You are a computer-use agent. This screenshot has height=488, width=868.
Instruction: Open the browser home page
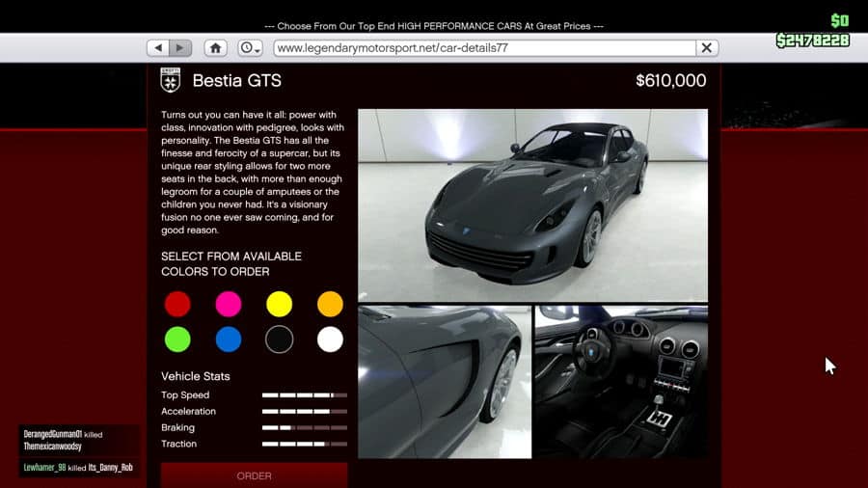pyautogui.click(x=215, y=48)
